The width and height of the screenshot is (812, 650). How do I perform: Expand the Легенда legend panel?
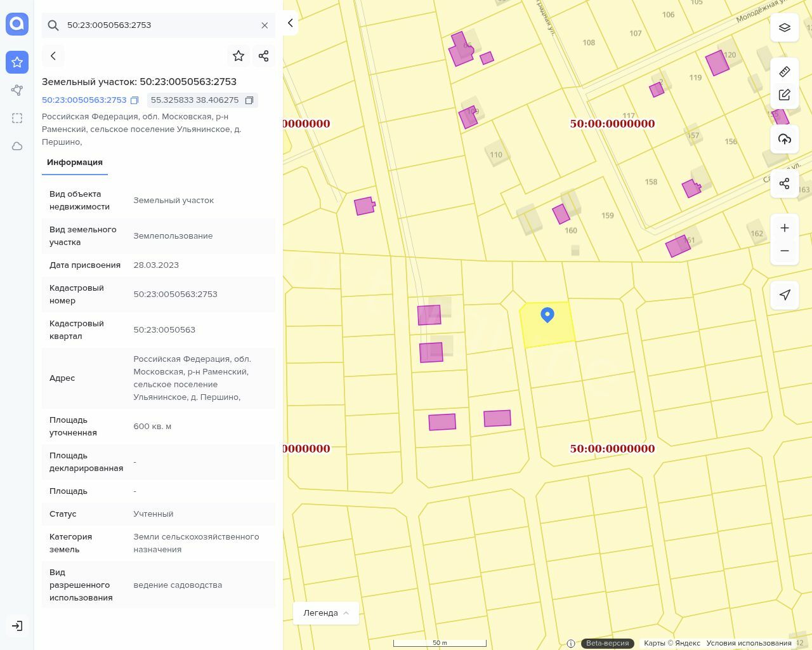click(325, 613)
